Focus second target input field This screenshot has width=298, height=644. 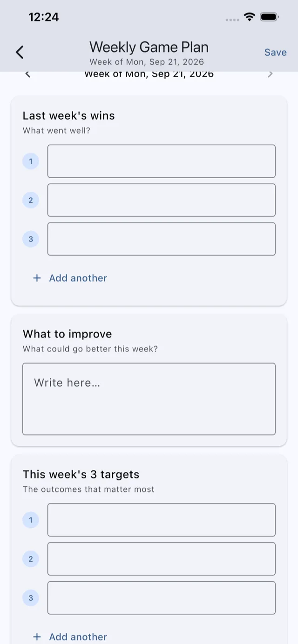pyautogui.click(x=162, y=559)
